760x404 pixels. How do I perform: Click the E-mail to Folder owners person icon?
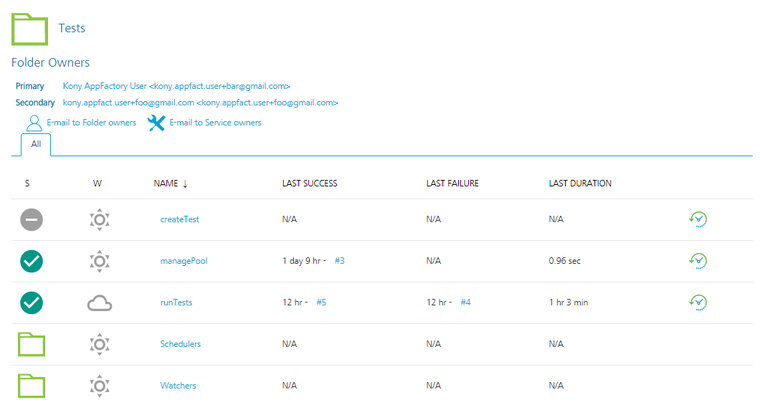pyautogui.click(x=34, y=123)
